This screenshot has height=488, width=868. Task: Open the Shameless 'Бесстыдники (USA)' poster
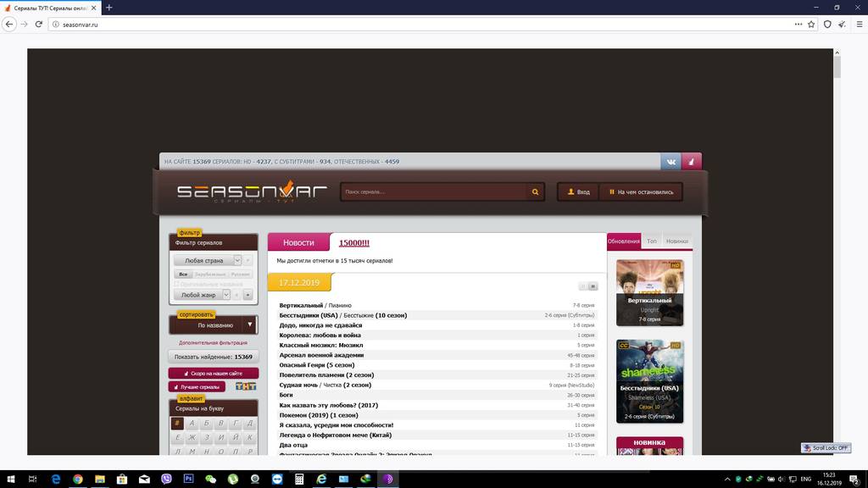(649, 381)
